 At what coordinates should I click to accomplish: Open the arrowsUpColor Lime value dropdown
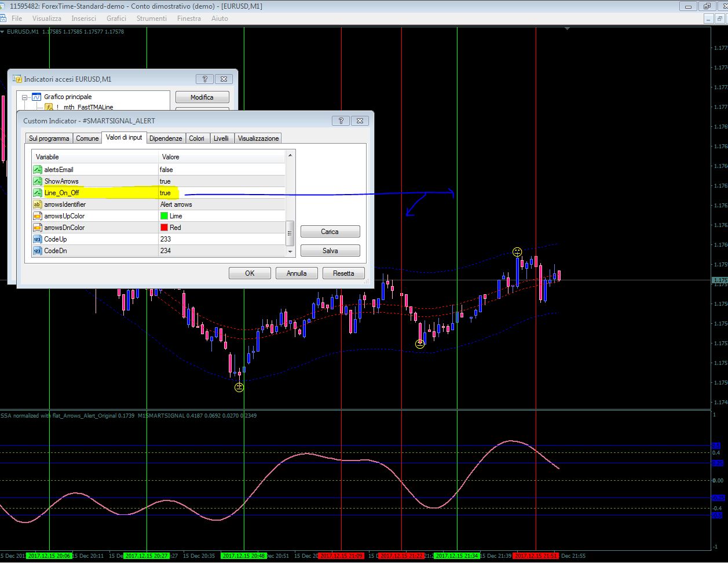175,216
